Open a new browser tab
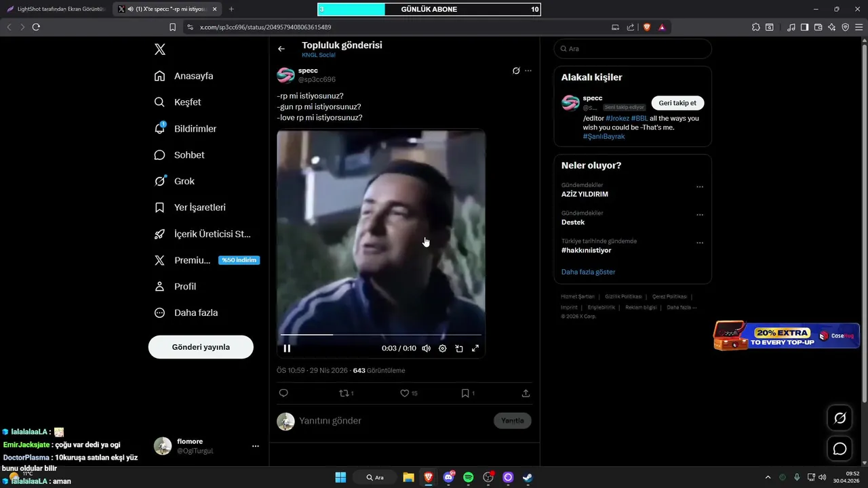Screen dimensions: 868x488 pyautogui.click(x=231, y=9)
